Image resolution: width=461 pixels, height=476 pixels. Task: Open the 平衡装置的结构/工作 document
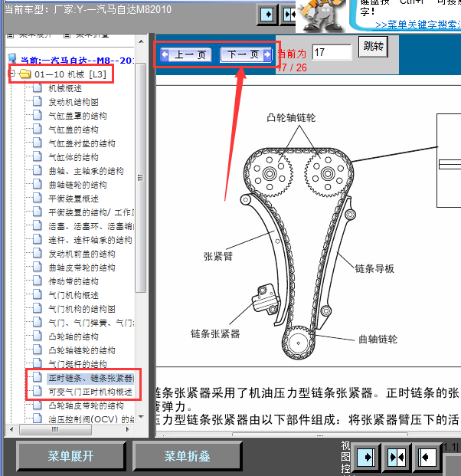click(91, 212)
